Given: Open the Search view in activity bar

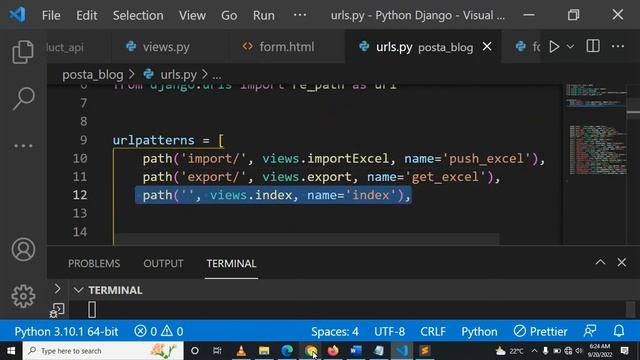Looking at the screenshot, I should pos(23,98).
